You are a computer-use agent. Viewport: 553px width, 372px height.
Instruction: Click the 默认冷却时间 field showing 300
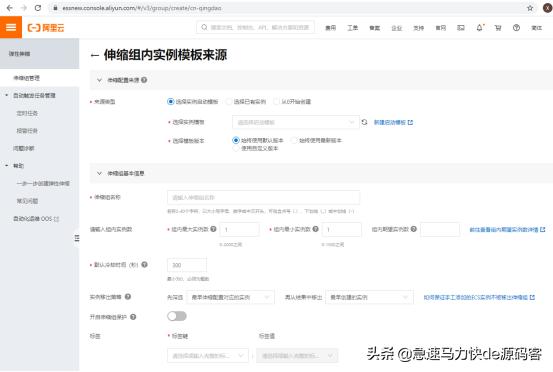pos(187,265)
